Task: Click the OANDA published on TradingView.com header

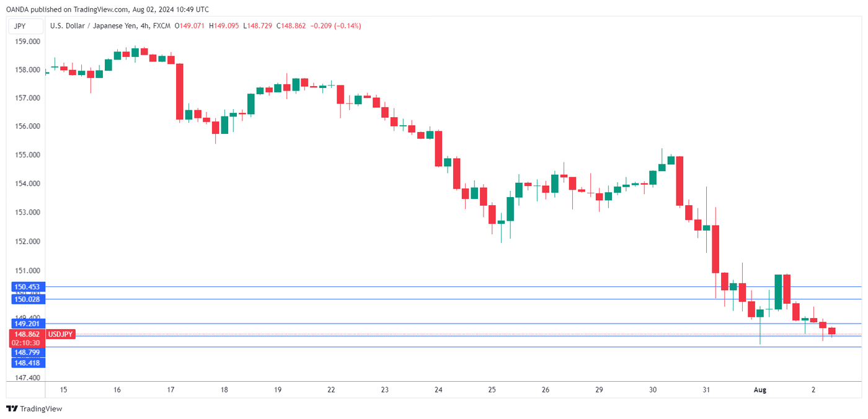Action: pyautogui.click(x=107, y=9)
